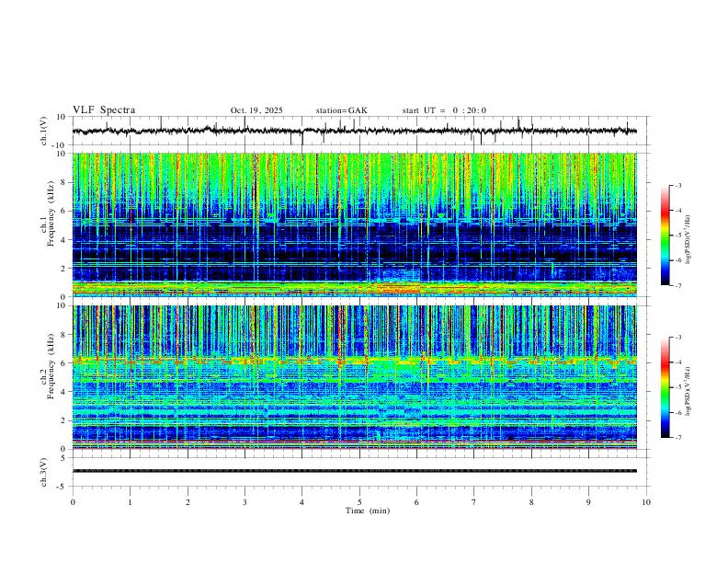
Task: Click the "VLF Spectra" plot title
Action: tap(104, 110)
